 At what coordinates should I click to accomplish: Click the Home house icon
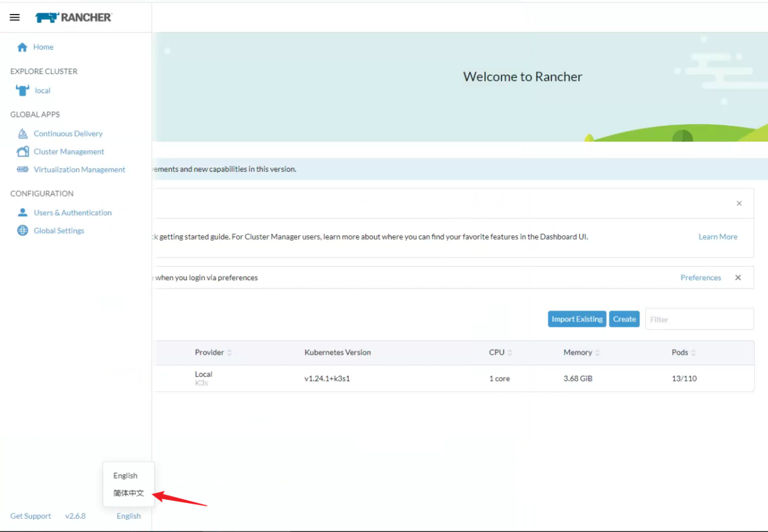pos(22,47)
